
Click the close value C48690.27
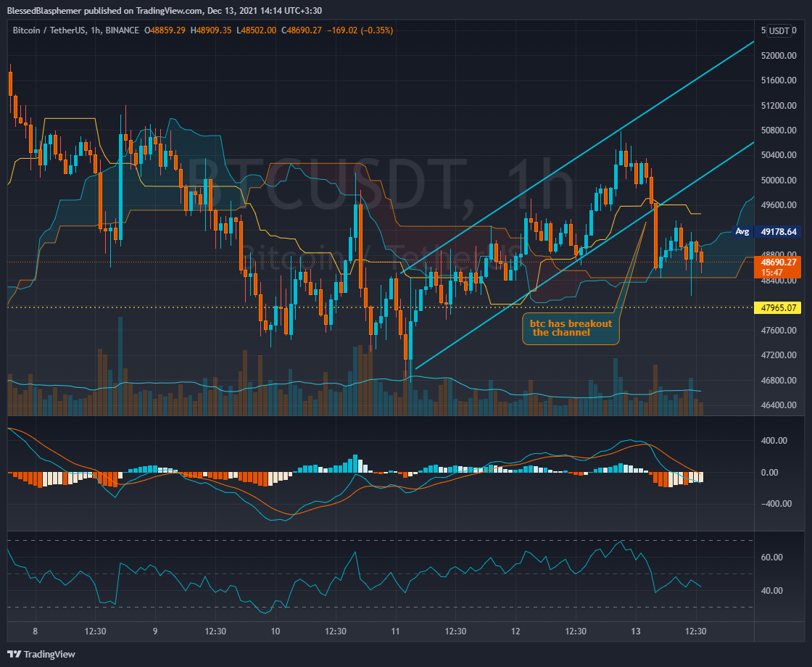302,30
